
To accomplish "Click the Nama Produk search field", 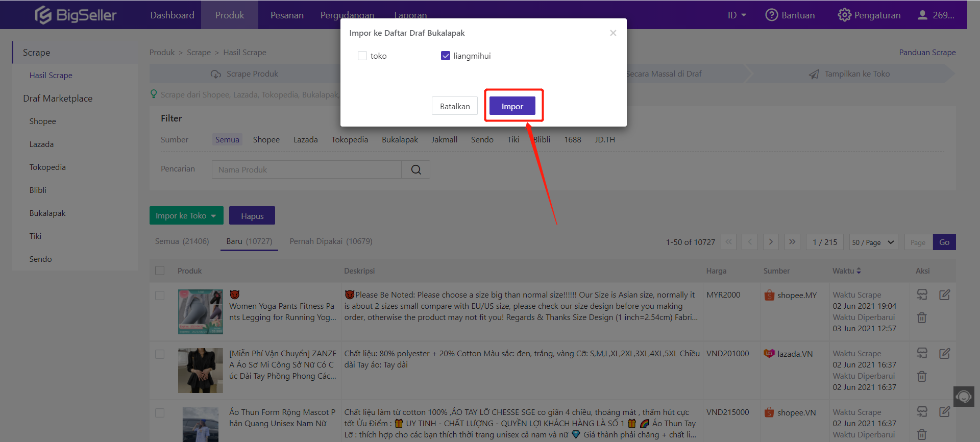I will (306, 169).
